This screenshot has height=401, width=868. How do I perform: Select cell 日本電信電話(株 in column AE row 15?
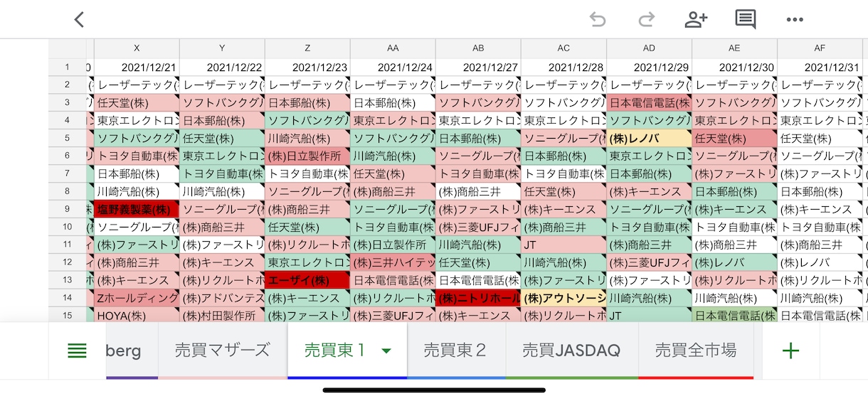click(x=734, y=316)
